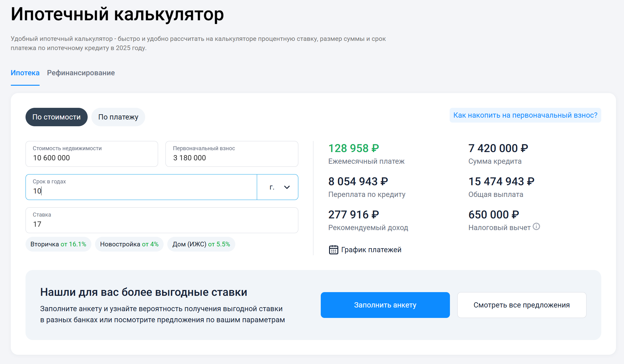Click Смотреть все предложения button

tap(522, 305)
